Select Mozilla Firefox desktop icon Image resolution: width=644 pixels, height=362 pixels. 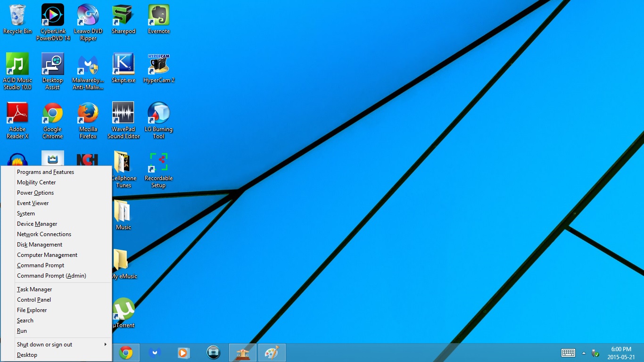pyautogui.click(x=88, y=121)
